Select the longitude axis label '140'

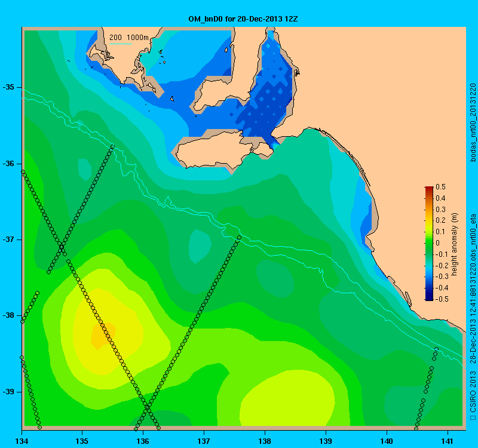[387, 441]
